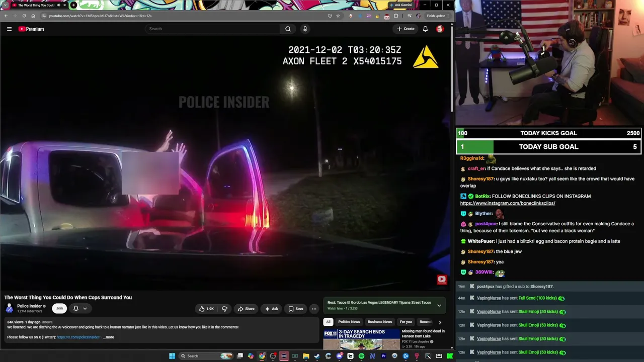Open a new Chrome tab

[73, 5]
